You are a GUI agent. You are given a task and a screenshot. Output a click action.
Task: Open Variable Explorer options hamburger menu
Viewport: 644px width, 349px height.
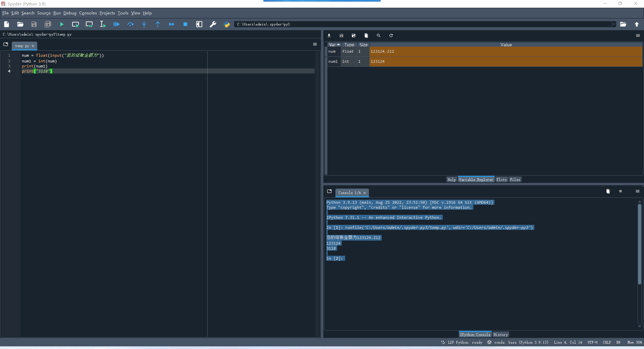point(638,36)
